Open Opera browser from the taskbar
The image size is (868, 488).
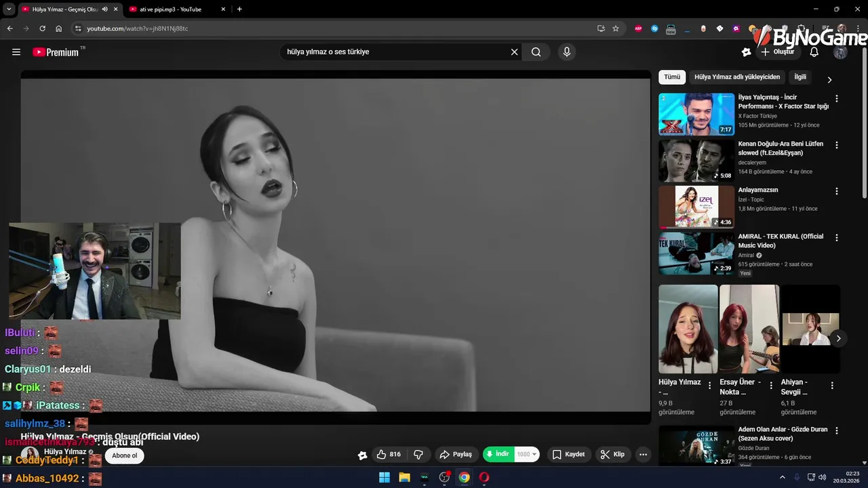[x=484, y=477]
